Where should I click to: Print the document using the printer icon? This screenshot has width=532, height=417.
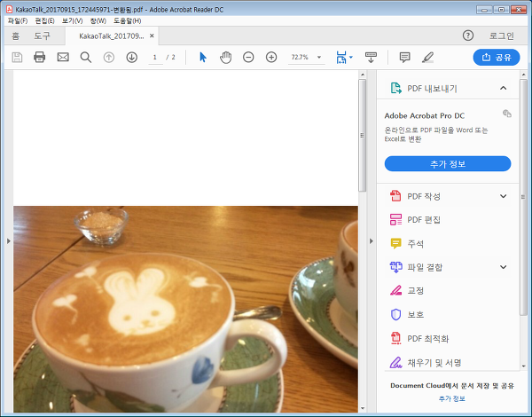[x=40, y=57]
